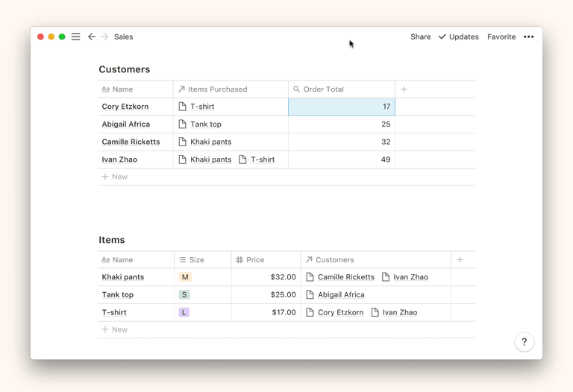The image size is (573, 392).
Task: Open the Abigail Africa link in Tank top row
Action: point(340,295)
